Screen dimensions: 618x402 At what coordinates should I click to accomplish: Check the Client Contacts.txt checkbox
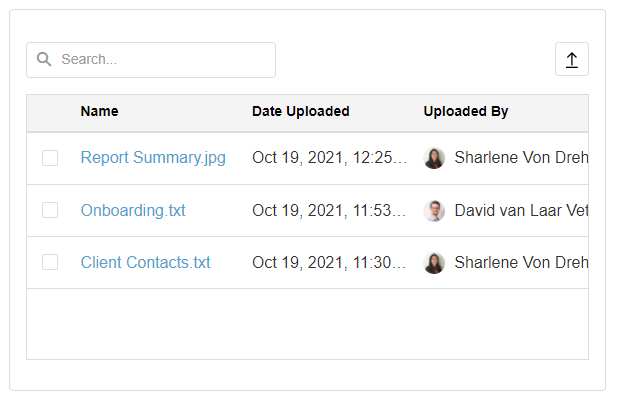tap(50, 263)
